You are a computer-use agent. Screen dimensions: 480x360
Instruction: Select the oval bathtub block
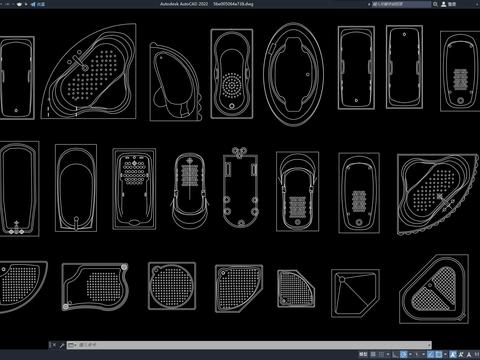[294, 74]
